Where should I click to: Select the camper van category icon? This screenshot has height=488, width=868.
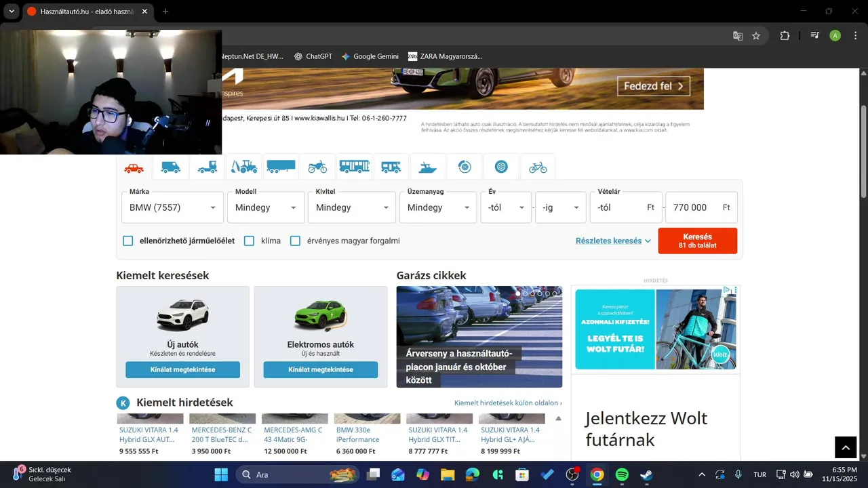(x=391, y=167)
